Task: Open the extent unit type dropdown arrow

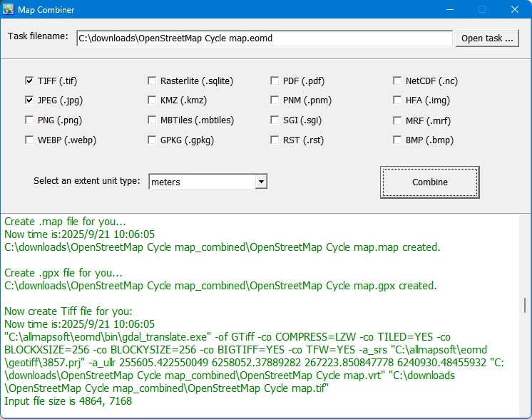Action: point(261,182)
